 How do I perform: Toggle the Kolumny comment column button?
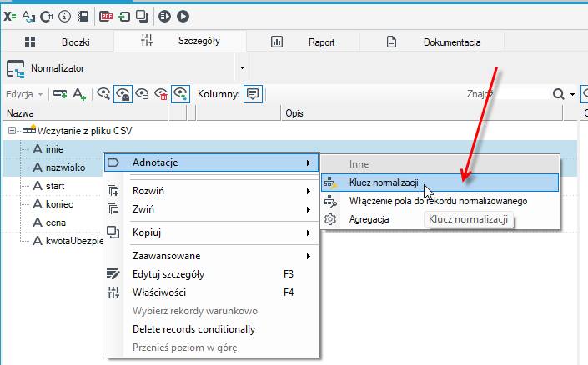(253, 94)
